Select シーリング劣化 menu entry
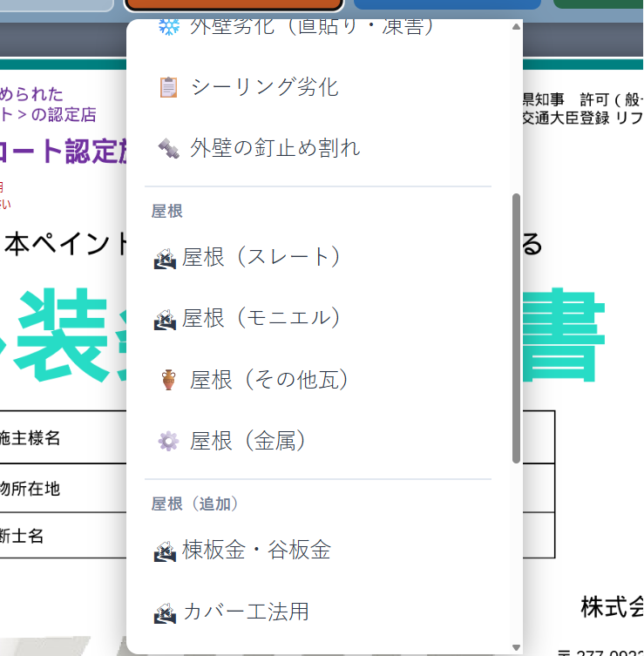This screenshot has height=656, width=644. tap(317, 87)
